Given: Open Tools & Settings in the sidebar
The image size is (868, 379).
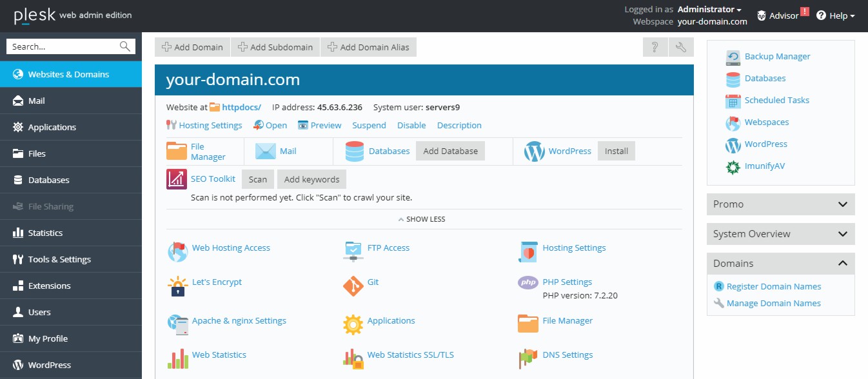Looking at the screenshot, I should tap(71, 259).
